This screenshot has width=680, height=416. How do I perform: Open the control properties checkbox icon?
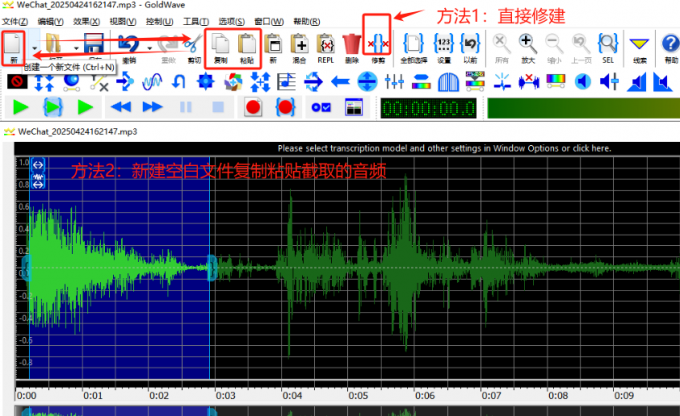pyautogui.click(x=321, y=107)
